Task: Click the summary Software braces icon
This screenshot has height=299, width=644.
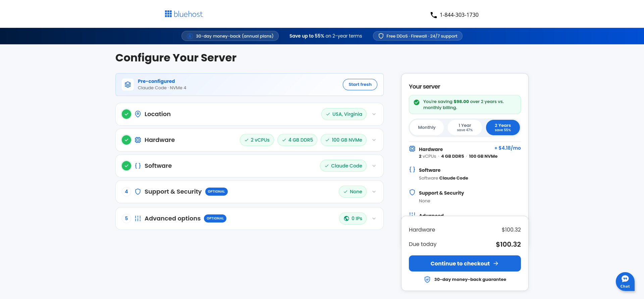Action: (412, 169)
